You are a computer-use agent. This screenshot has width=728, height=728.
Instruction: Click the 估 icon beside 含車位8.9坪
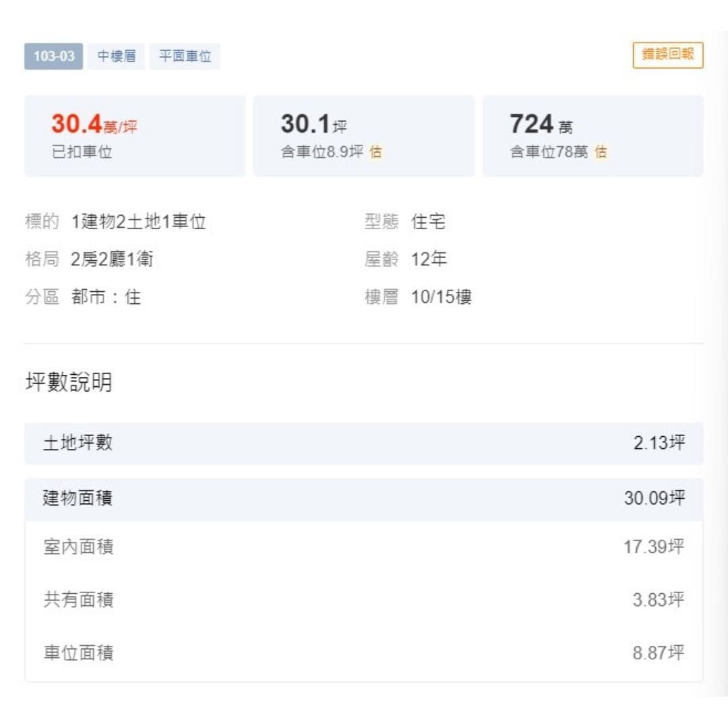[x=375, y=152]
